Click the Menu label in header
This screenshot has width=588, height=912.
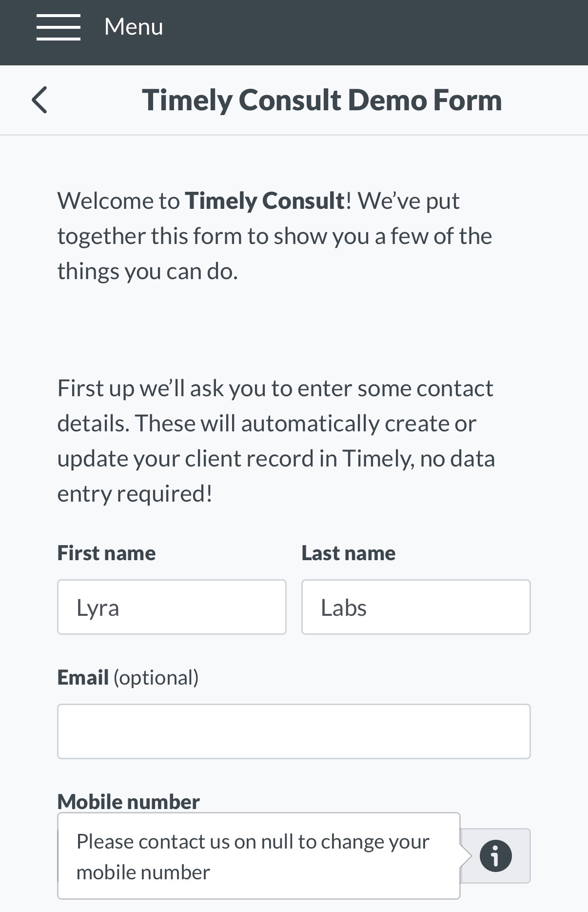(134, 27)
